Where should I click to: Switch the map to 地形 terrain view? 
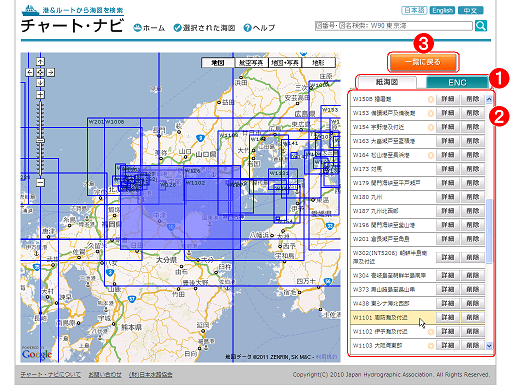(318, 63)
